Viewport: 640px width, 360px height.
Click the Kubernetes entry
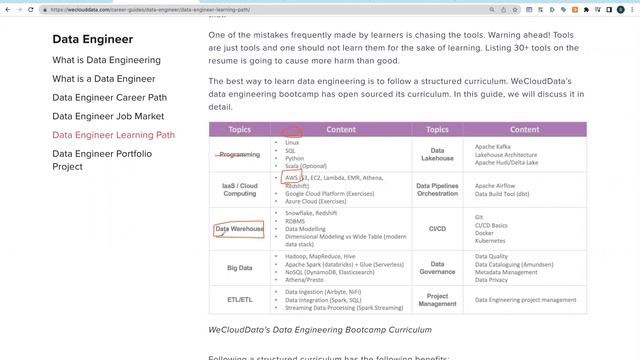click(490, 241)
